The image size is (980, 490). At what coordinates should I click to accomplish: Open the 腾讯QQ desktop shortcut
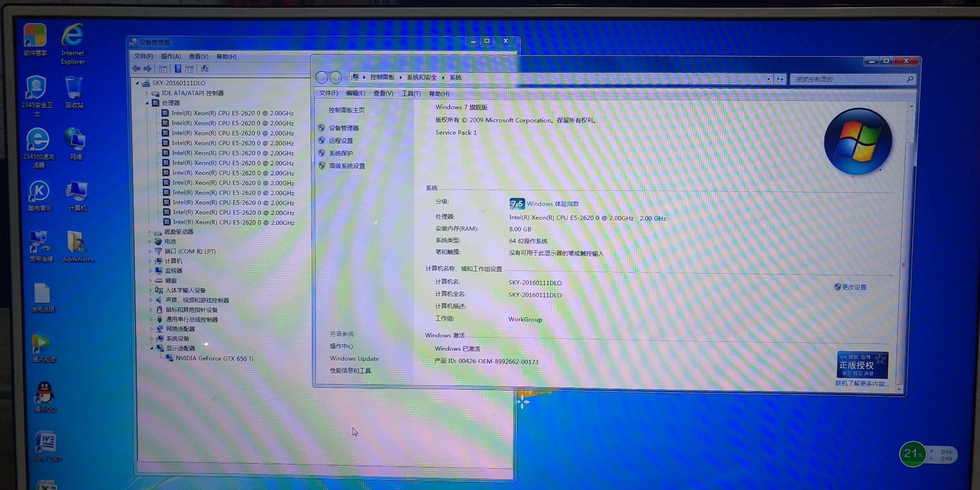click(45, 397)
